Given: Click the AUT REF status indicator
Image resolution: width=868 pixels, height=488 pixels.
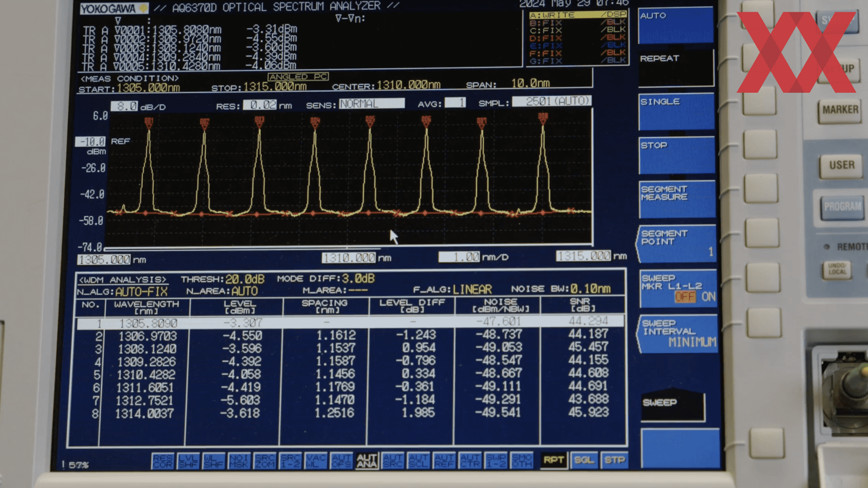Looking at the screenshot, I should pos(444,461).
